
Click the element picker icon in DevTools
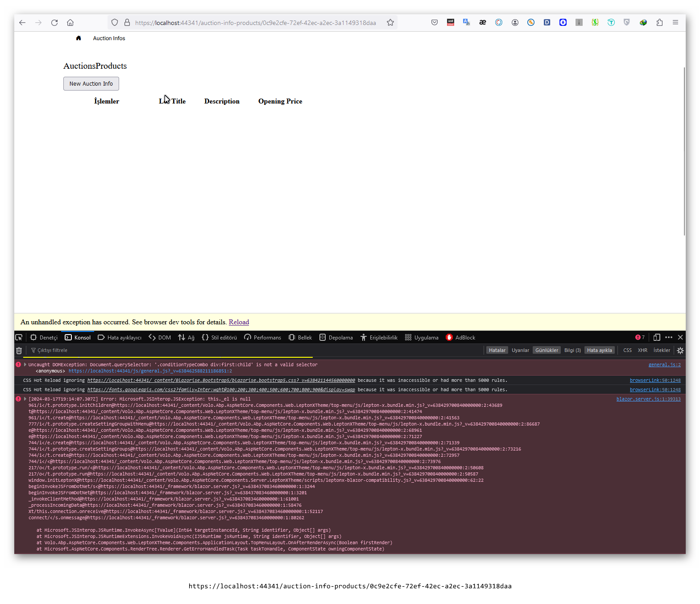coord(19,338)
